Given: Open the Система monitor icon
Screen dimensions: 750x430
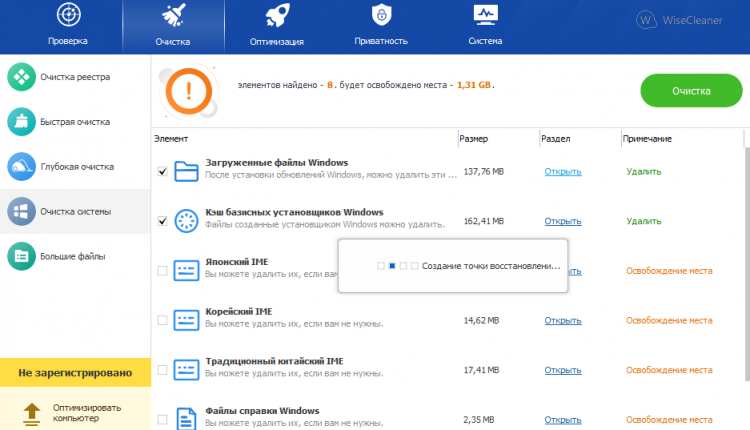Looking at the screenshot, I should (x=485, y=14).
